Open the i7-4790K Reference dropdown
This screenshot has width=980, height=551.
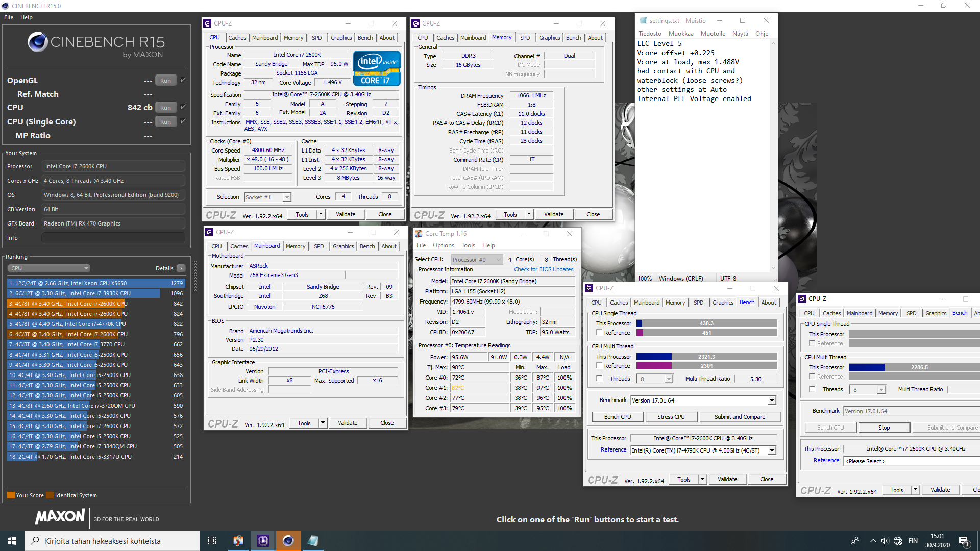(x=703, y=450)
